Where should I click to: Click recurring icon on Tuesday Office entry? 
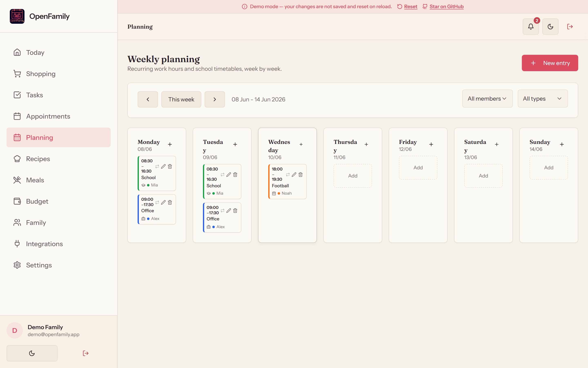(x=223, y=211)
